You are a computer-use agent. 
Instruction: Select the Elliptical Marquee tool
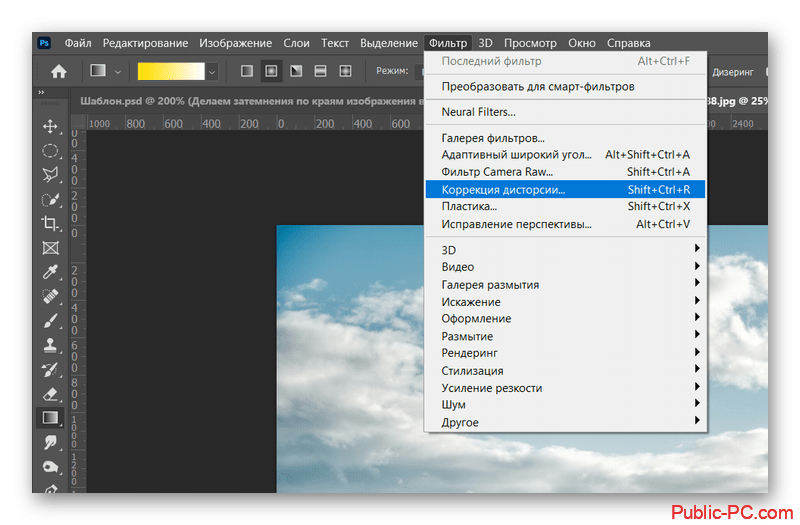[x=50, y=151]
